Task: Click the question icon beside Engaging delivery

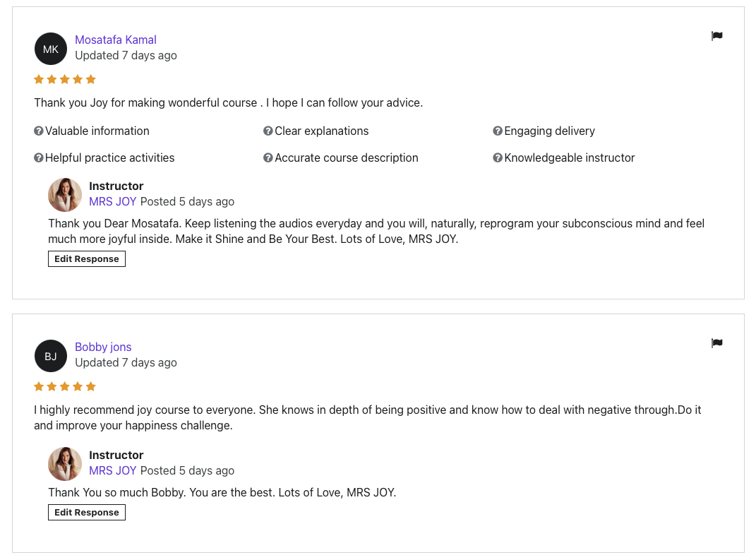Action: [498, 131]
